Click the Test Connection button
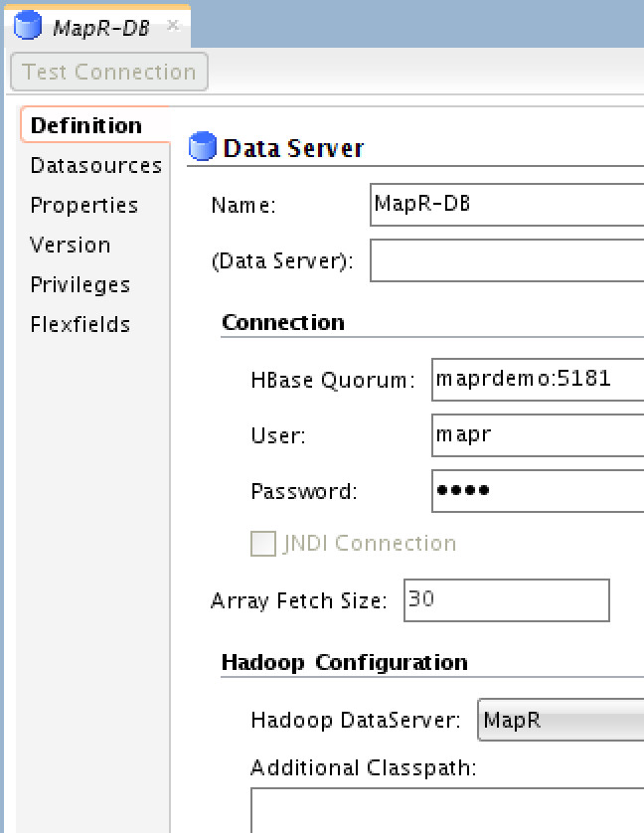This screenshot has width=644, height=833. tap(109, 72)
